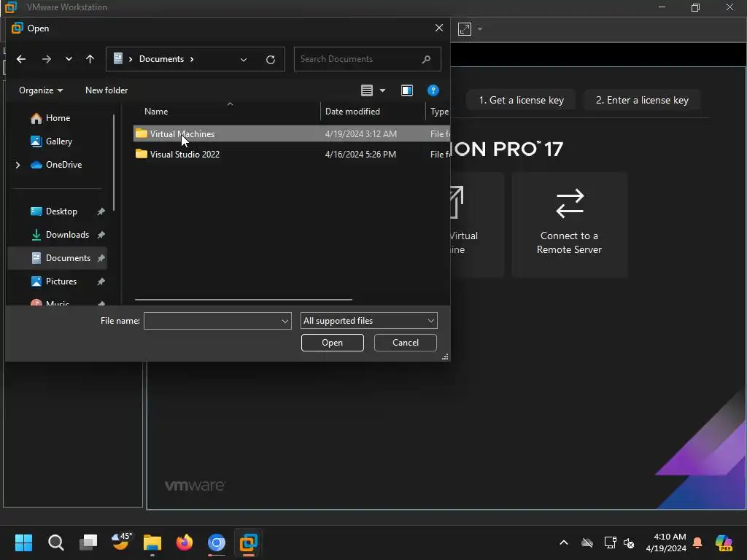The image size is (747, 560).
Task: Show hidden tray icons chevron
Action: 564,542
